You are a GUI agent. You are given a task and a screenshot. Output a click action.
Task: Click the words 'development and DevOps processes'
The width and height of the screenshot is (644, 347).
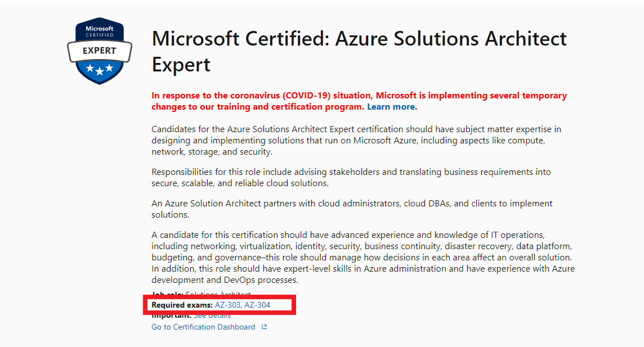click(x=223, y=280)
